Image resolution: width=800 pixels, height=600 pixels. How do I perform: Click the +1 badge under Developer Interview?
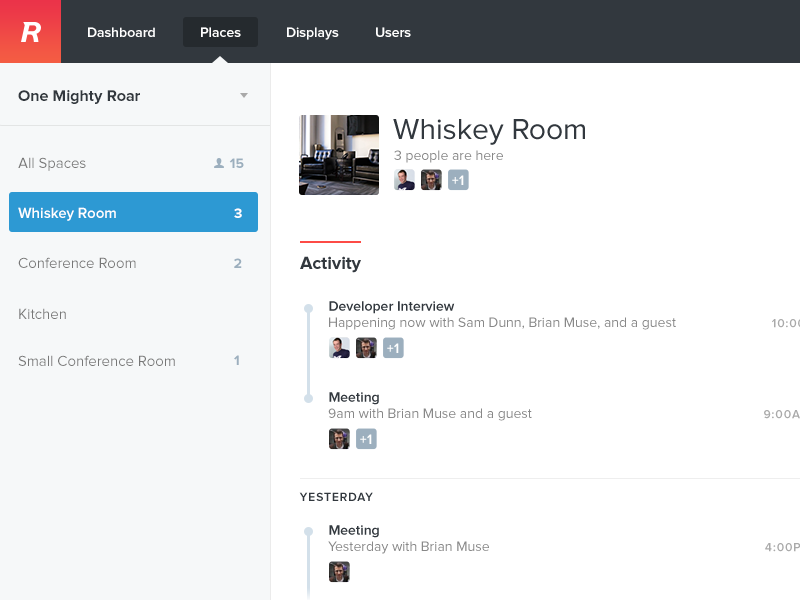point(393,348)
